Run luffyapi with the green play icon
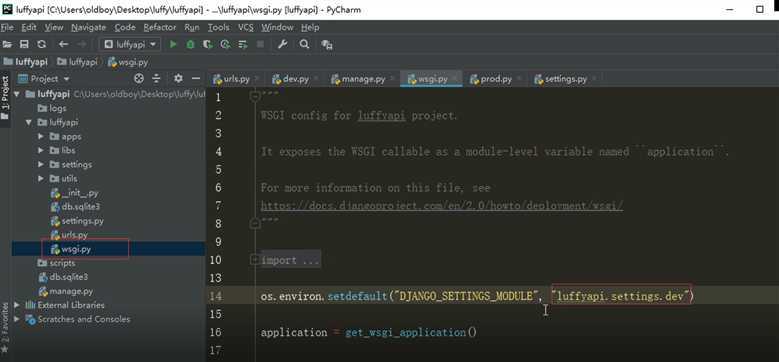Screen dimensions: 779x362 [x=173, y=45]
